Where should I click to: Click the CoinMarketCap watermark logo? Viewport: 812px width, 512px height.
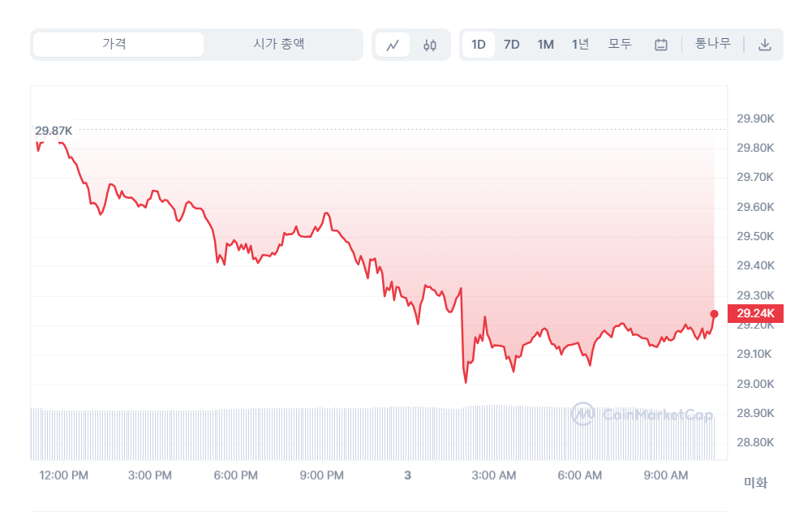(x=642, y=415)
